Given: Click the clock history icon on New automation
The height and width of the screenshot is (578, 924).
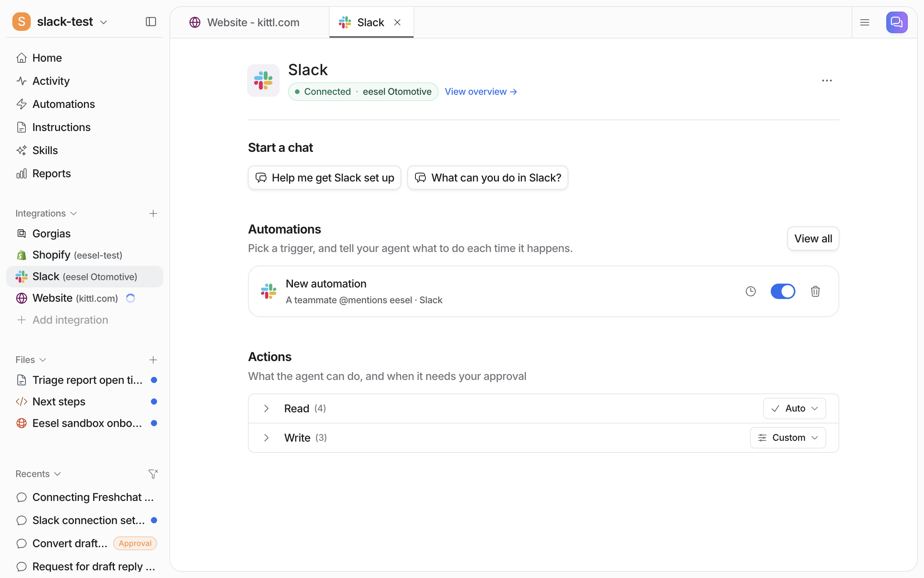Looking at the screenshot, I should coord(750,291).
